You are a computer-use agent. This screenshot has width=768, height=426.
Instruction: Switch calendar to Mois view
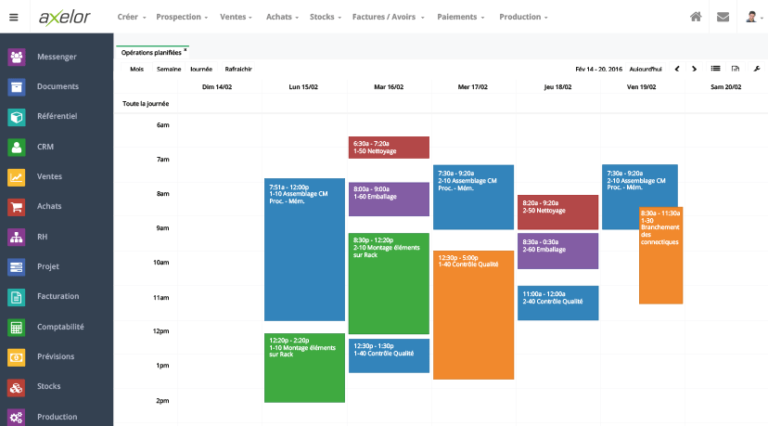tap(137, 69)
